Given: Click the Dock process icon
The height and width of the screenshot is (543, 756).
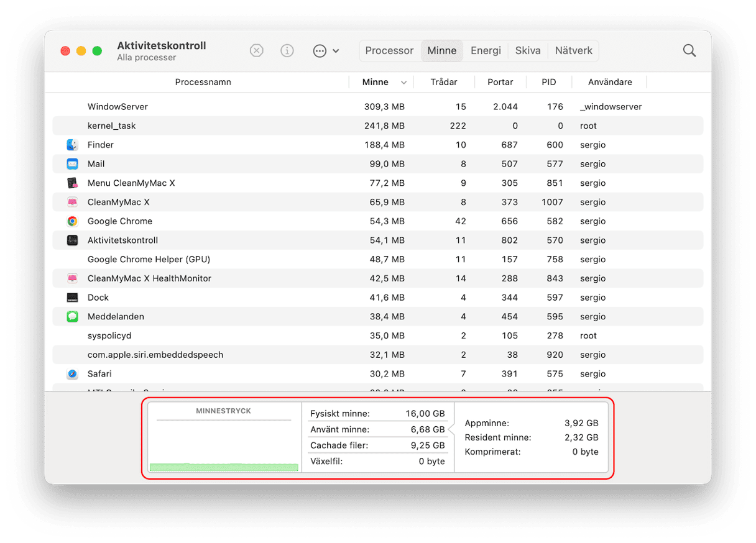Looking at the screenshot, I should pyautogui.click(x=72, y=298).
